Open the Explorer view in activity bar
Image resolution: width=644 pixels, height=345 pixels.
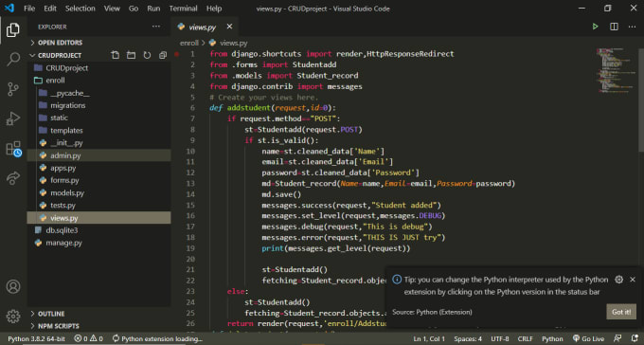coord(13,30)
